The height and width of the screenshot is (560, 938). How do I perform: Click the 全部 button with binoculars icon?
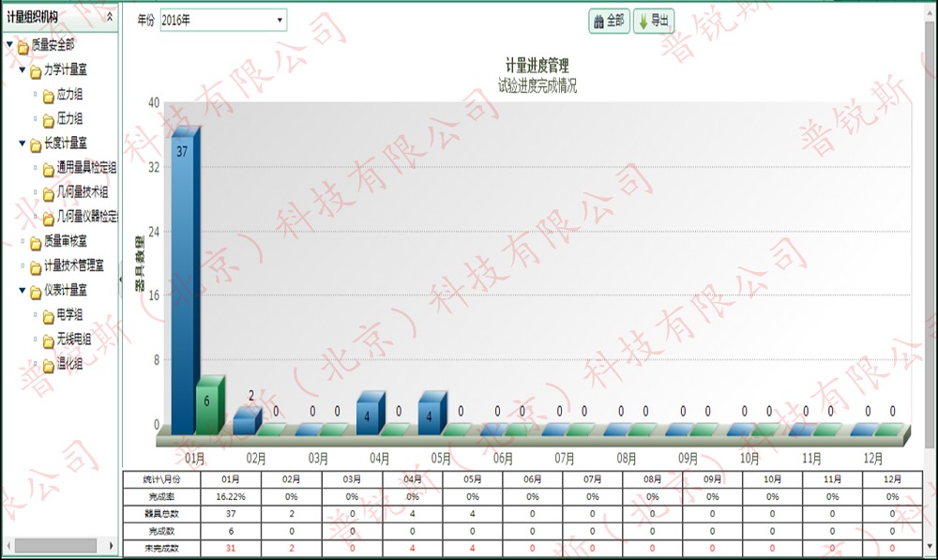(608, 21)
